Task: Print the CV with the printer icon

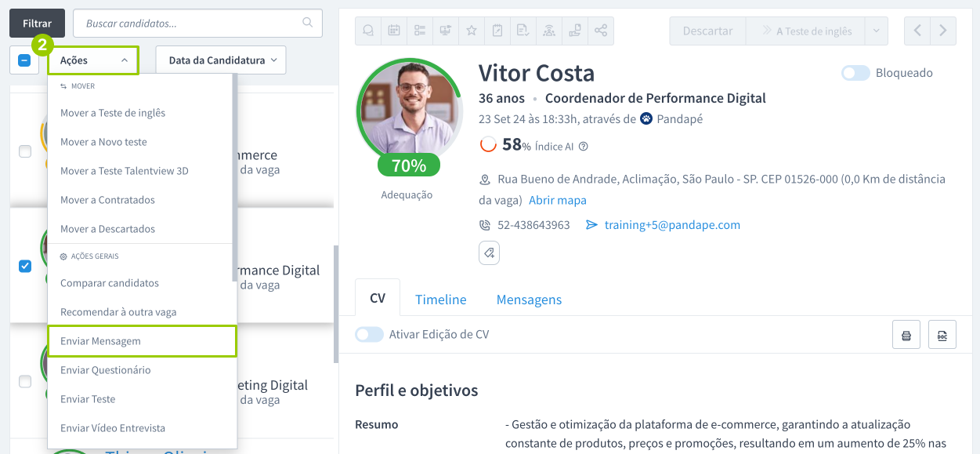Action: coord(906,335)
